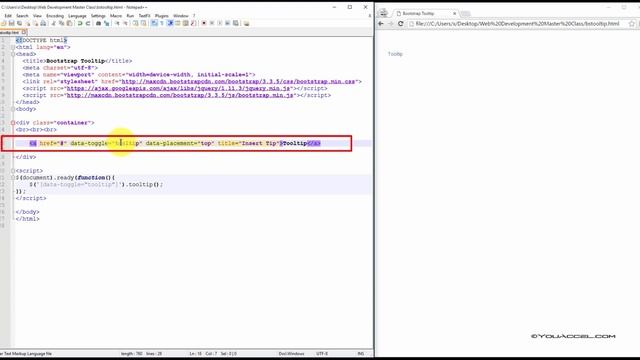Reload the browser page

[x=401, y=24]
